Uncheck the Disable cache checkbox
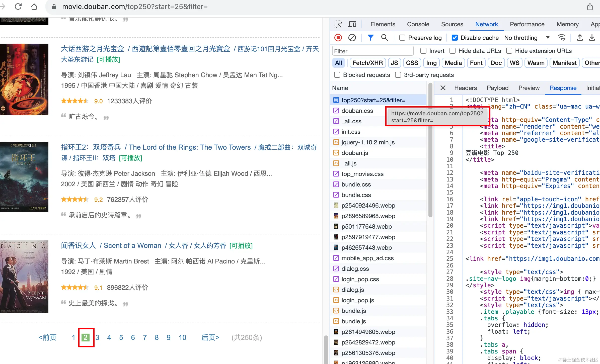 click(455, 38)
